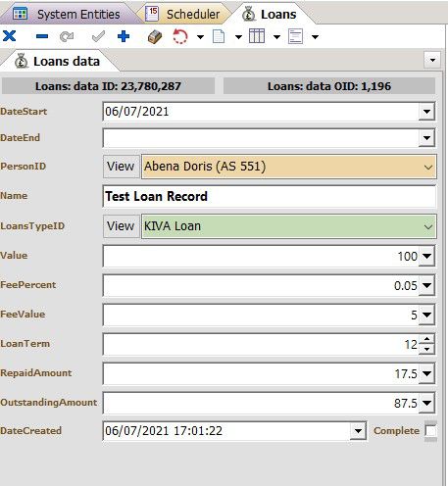448x486 pixels.
Task: Click the blue minus delete-record icon
Action: [42, 36]
